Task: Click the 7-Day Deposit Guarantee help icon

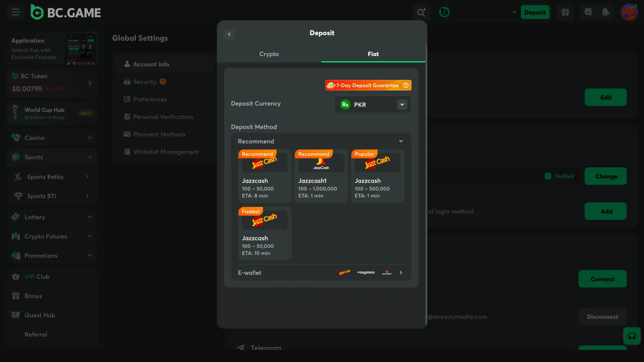Action: click(406, 85)
